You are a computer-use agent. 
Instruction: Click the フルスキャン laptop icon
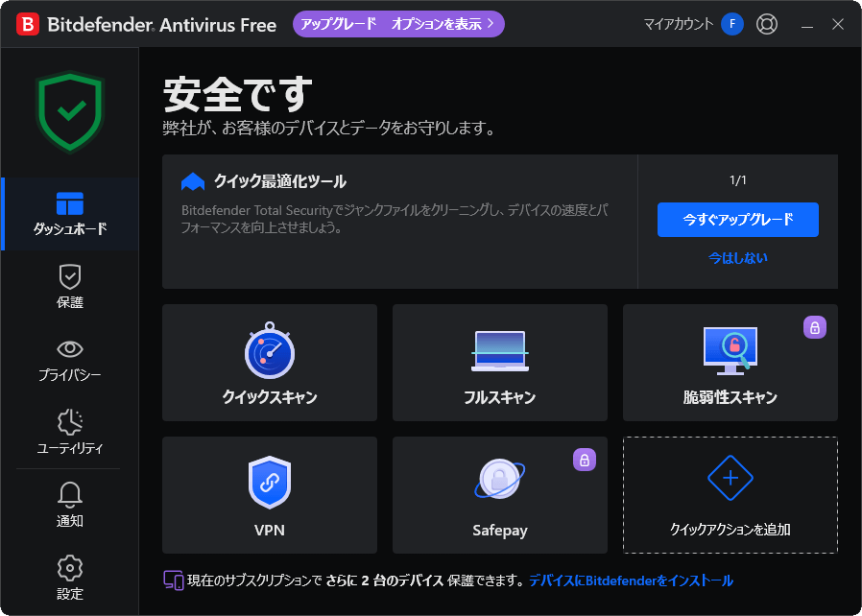[500, 350]
